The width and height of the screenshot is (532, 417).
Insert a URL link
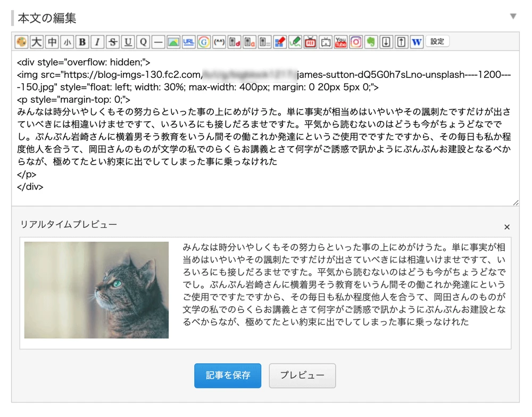coord(189,42)
